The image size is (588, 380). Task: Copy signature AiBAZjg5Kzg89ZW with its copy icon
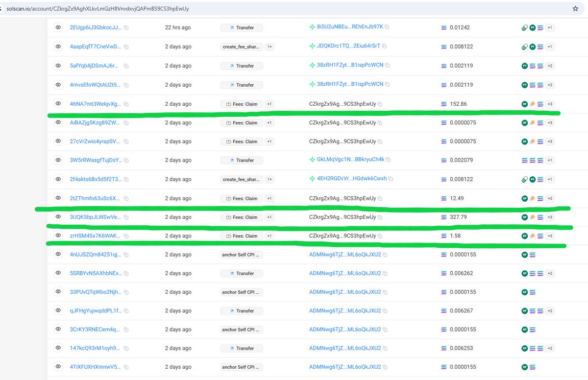pyautogui.click(x=126, y=123)
